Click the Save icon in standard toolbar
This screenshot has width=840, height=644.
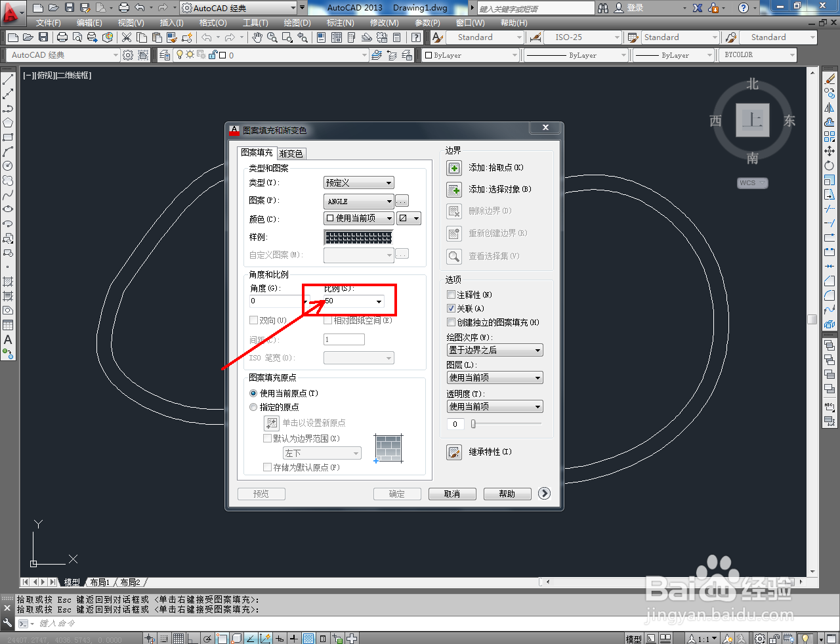click(43, 37)
